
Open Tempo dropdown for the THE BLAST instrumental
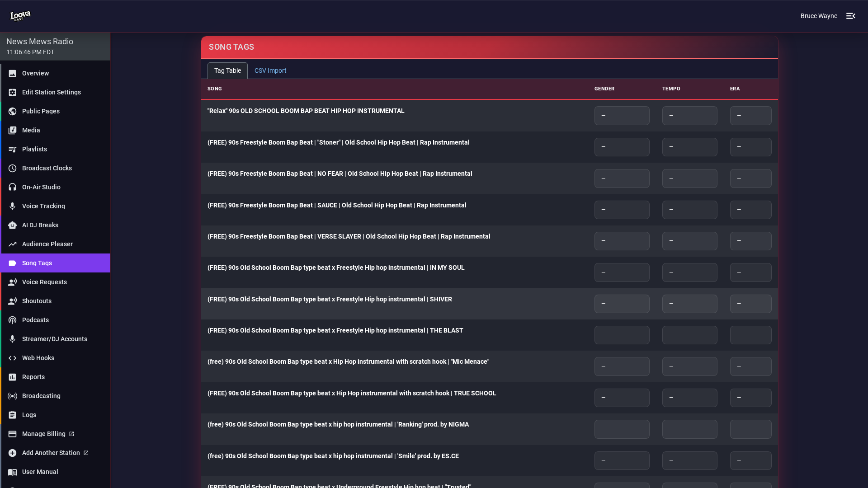point(689,335)
